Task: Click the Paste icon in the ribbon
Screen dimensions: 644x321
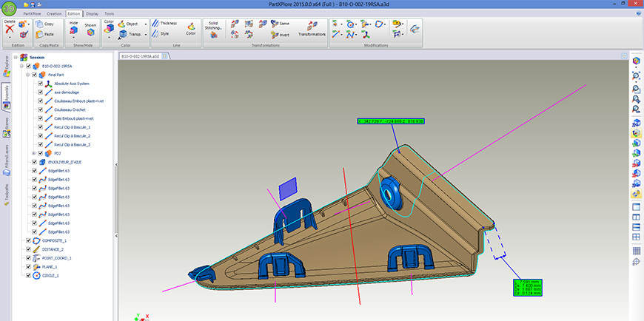Action: pos(39,34)
